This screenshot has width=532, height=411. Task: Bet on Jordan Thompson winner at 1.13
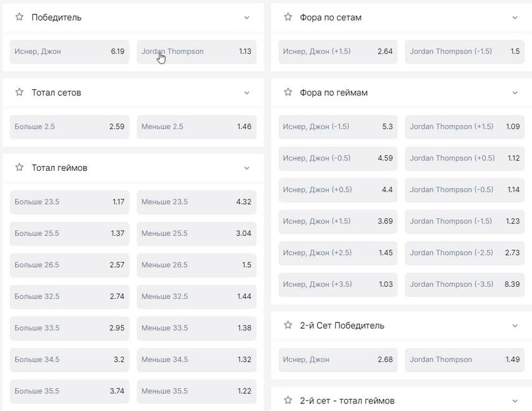coord(196,52)
